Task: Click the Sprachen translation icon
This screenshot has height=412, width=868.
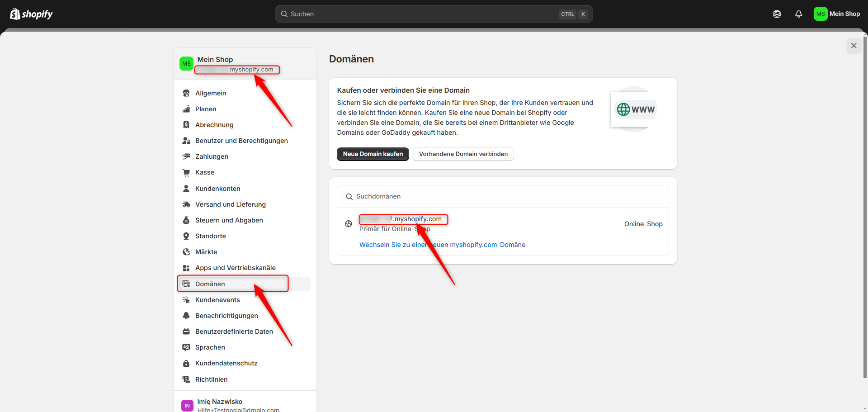Action: [186, 347]
